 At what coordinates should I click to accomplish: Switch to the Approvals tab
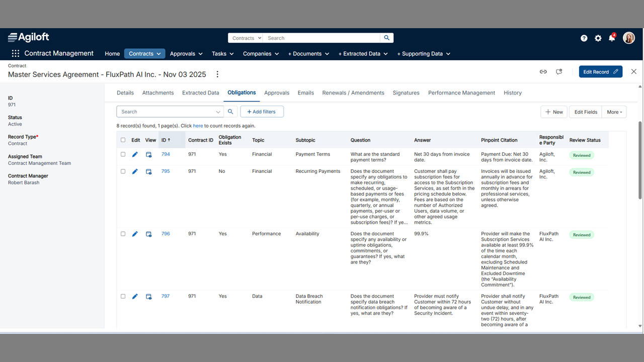pyautogui.click(x=277, y=93)
